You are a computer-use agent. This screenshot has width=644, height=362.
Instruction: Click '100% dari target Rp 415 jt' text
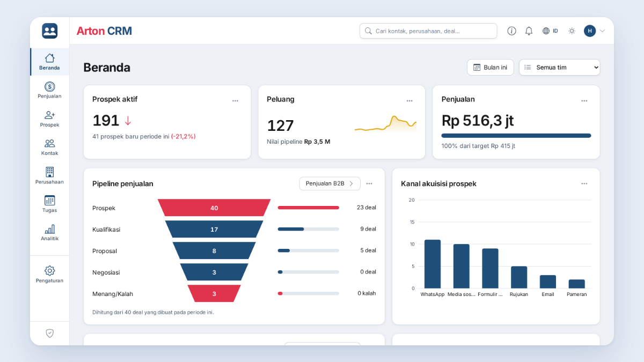[x=478, y=146]
